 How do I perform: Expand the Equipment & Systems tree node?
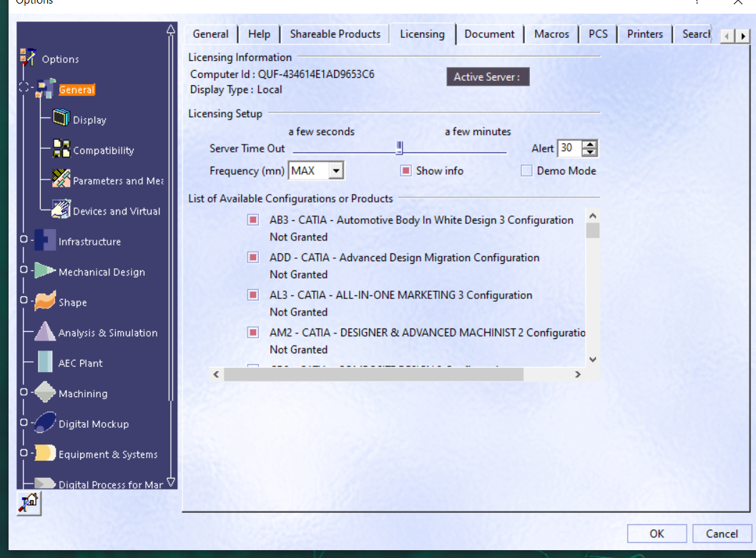tap(24, 453)
